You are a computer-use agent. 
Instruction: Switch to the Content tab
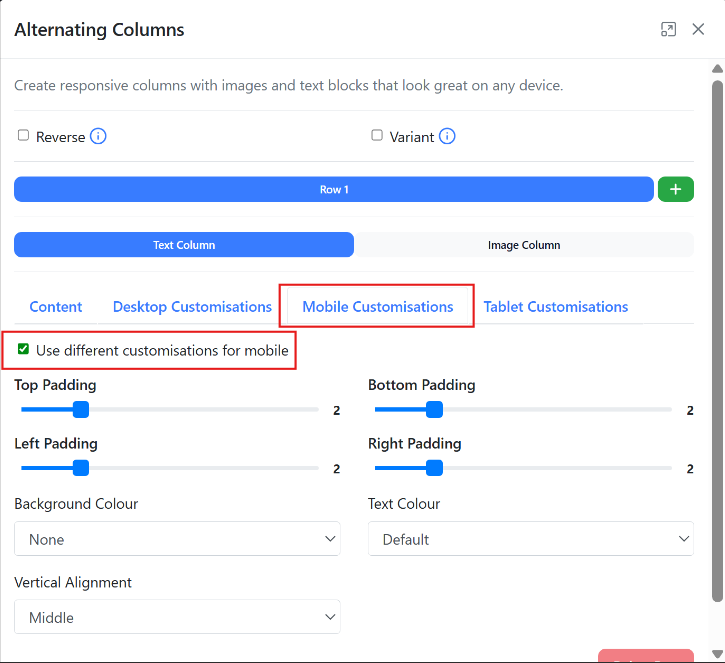56,307
